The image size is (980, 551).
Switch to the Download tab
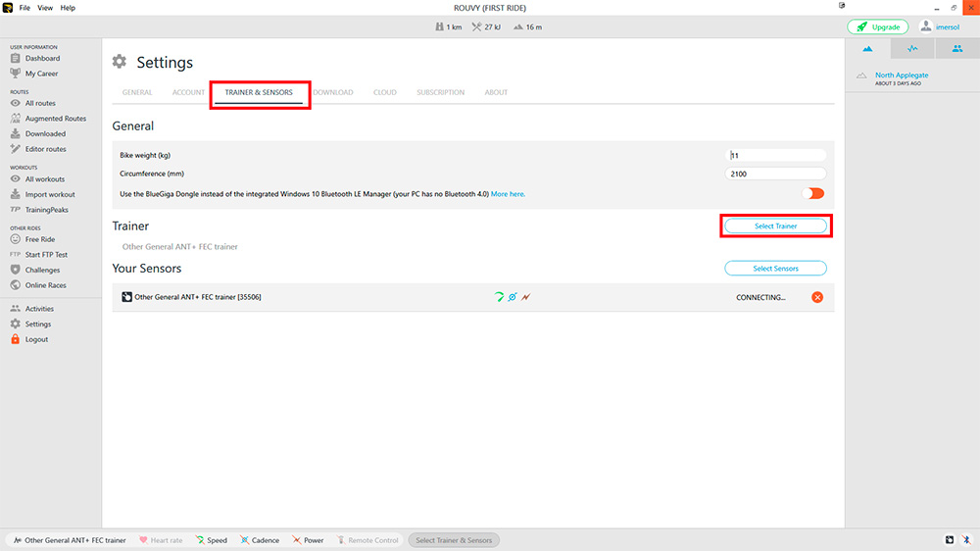tap(333, 92)
